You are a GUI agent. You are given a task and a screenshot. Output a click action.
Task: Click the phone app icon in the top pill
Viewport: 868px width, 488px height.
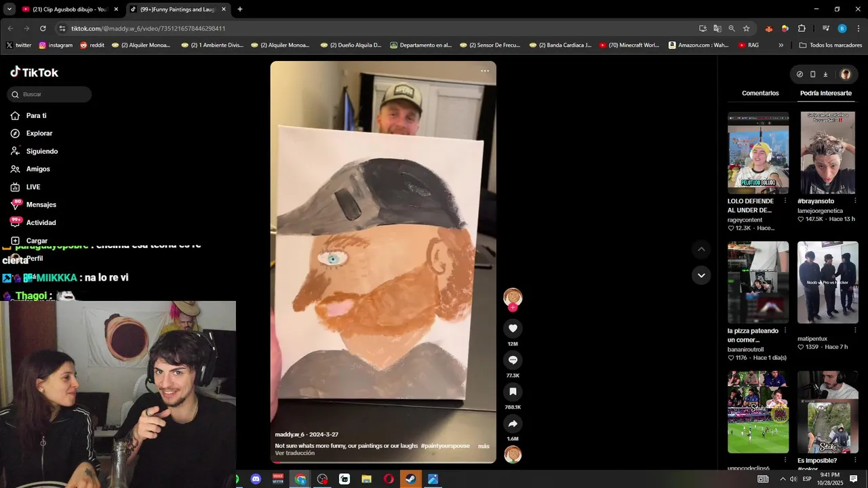(x=812, y=75)
